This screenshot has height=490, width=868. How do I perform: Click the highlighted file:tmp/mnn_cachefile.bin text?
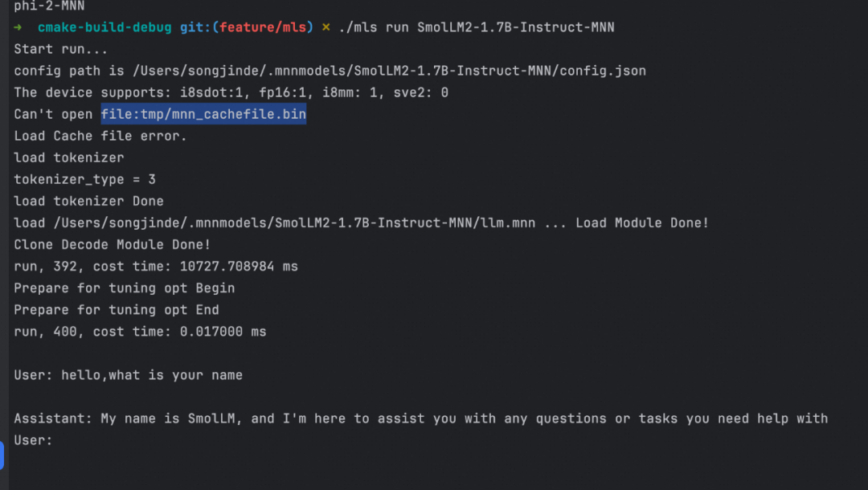[x=203, y=114]
